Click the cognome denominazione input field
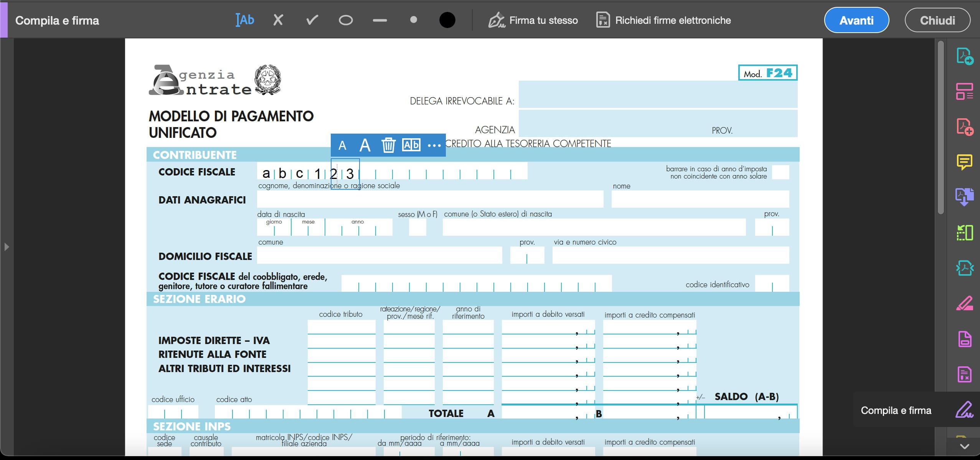Screen dimensions: 980x460 [x=430, y=199]
